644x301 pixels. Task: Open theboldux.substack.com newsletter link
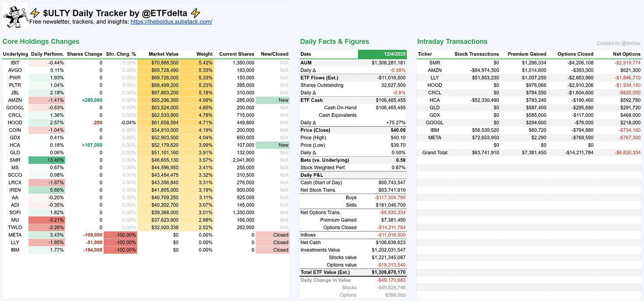[171, 22]
